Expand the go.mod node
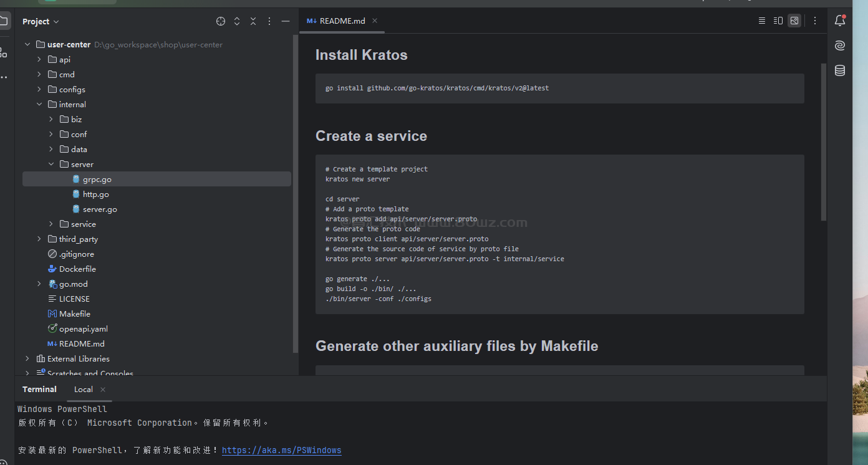 (x=39, y=284)
